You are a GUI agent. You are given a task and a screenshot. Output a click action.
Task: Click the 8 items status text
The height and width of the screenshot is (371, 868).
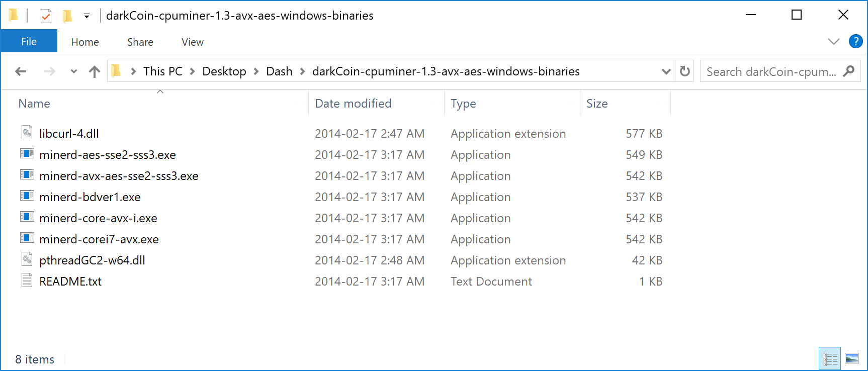pos(35,359)
